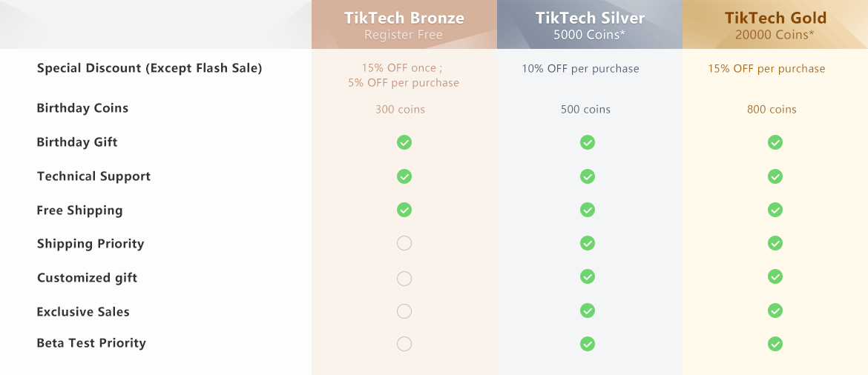Click the Birthday Coins row label
The height and width of the screenshot is (375, 868).
[82, 108]
